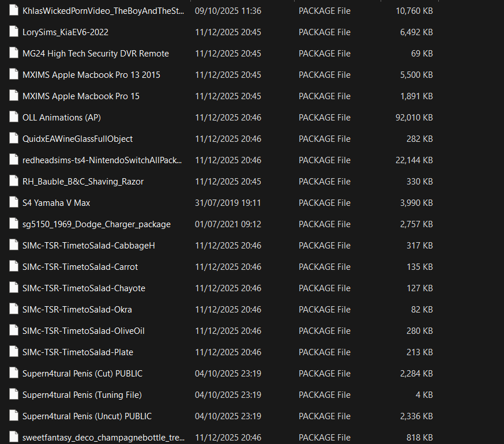Image resolution: width=504 pixels, height=444 pixels.
Task: Click the 82 KB size cell
Action: tap(422, 310)
